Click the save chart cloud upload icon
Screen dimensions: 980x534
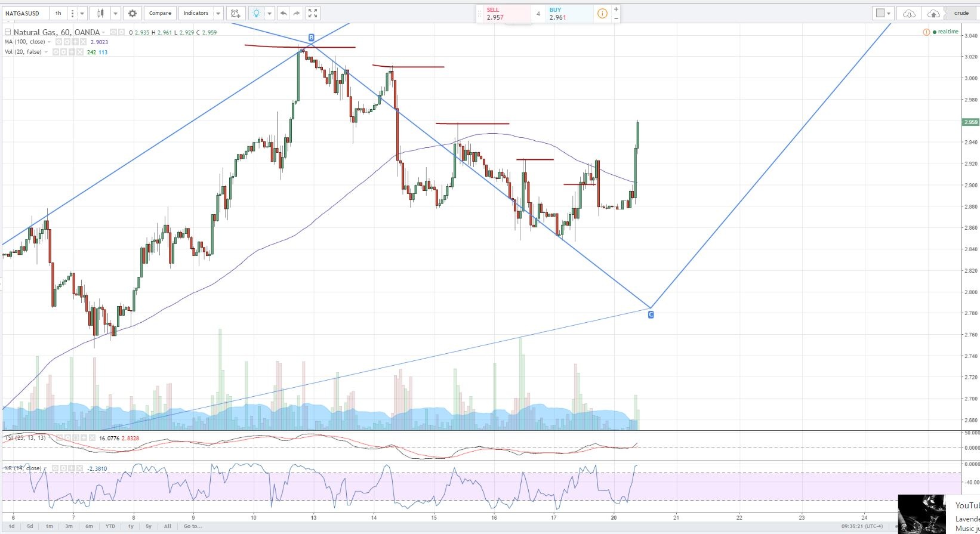click(x=933, y=13)
